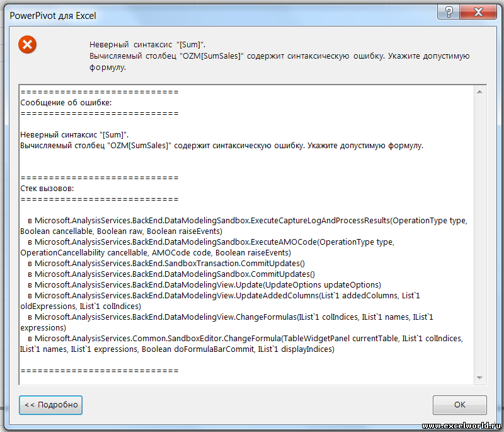
Task: Click the SandboxEditor.ChangeFormula stack line
Action: click(241, 344)
